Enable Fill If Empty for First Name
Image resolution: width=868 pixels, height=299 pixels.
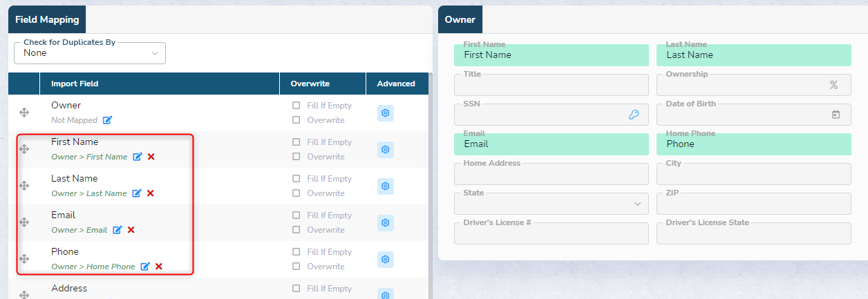coord(296,142)
